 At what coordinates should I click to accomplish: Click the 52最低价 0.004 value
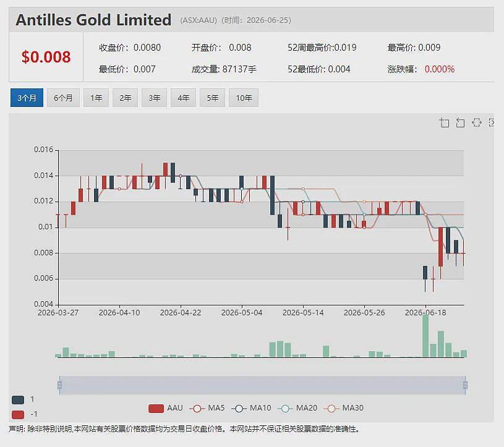[339, 69]
